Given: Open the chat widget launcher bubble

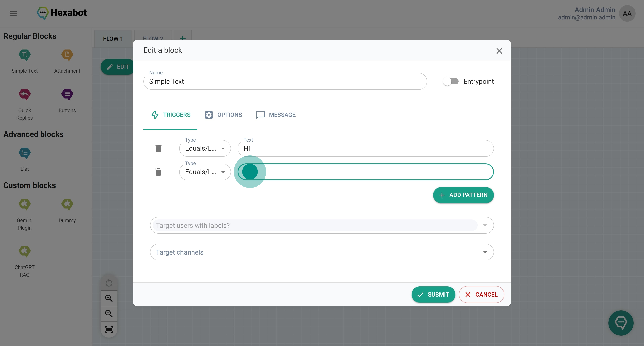Looking at the screenshot, I should point(621,323).
